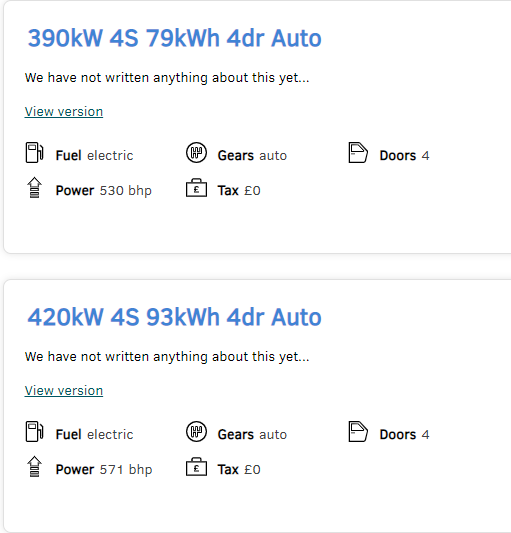Click the Fuel electric label in 420kW card
Image resolution: width=511 pixels, height=533 pixels.
pos(95,435)
